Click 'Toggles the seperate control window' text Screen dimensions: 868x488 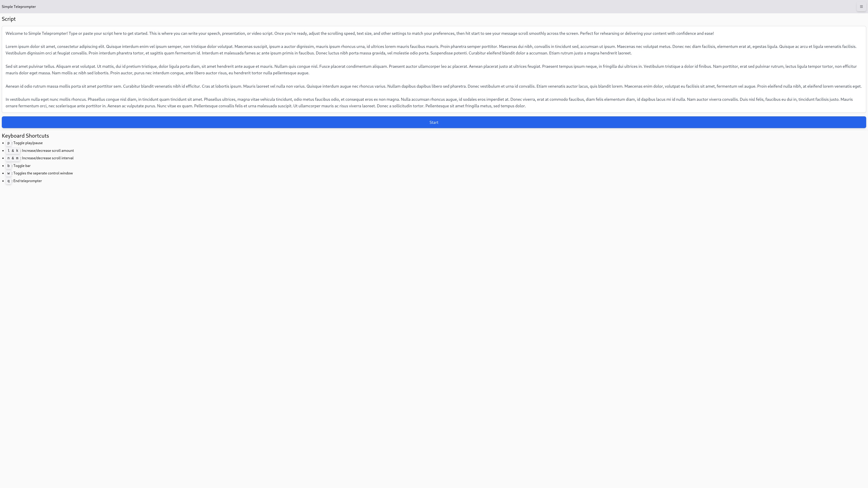(43, 174)
